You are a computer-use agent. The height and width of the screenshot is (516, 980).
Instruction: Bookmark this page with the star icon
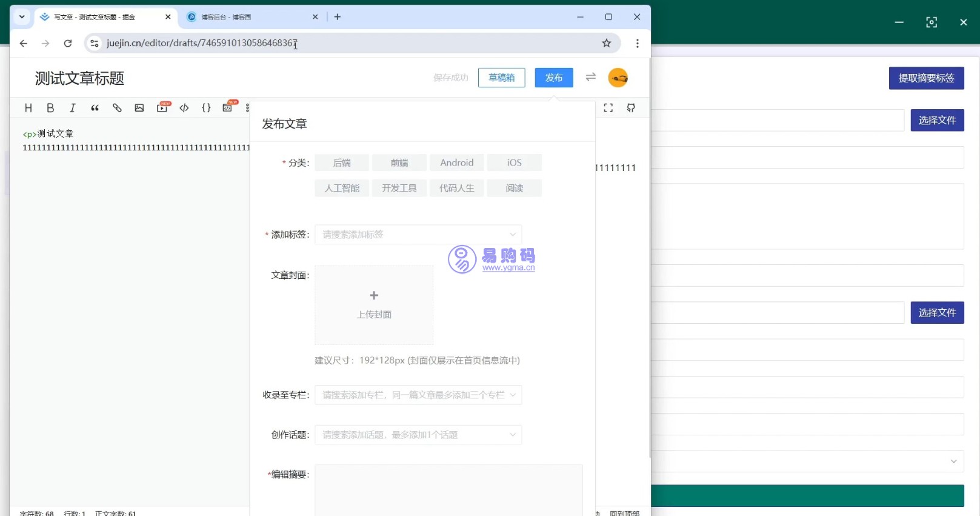tap(606, 43)
